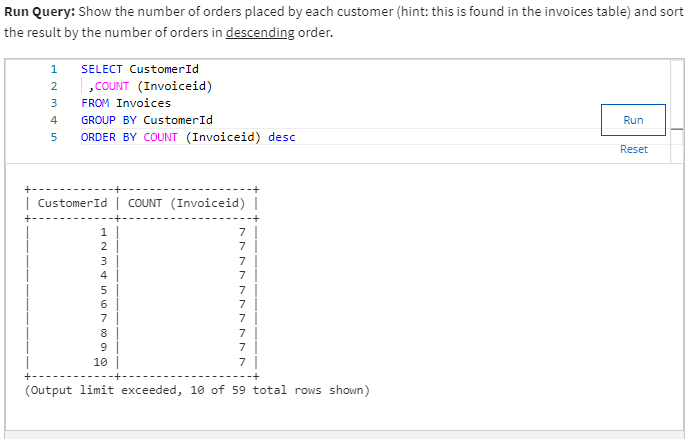
Task: Click line number 5 in editor gutter
Action: click(53, 137)
